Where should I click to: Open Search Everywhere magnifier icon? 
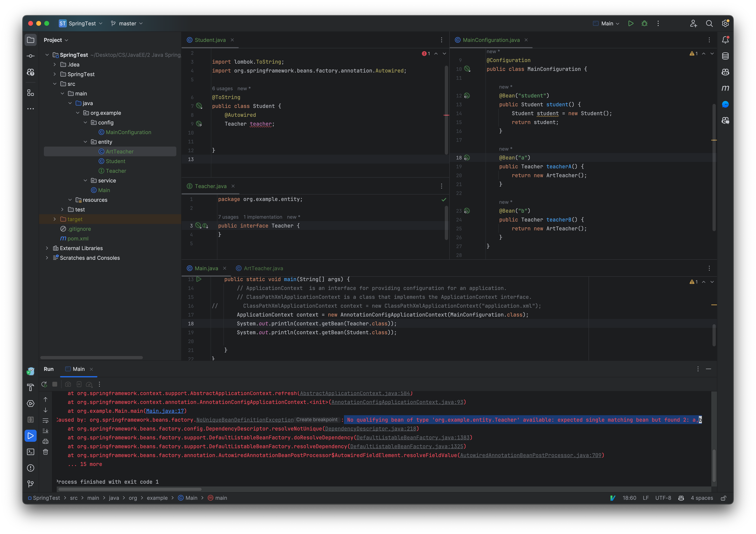710,23
